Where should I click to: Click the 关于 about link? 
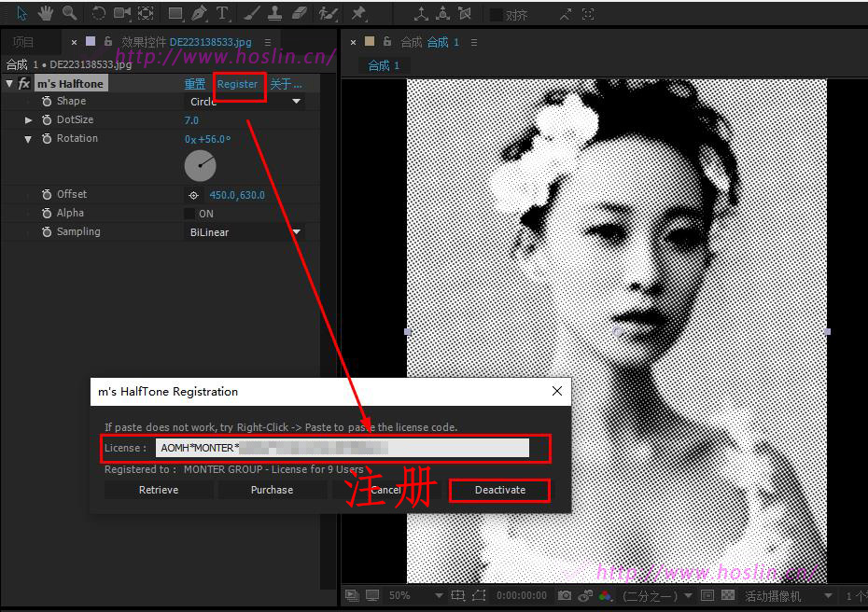click(x=286, y=84)
